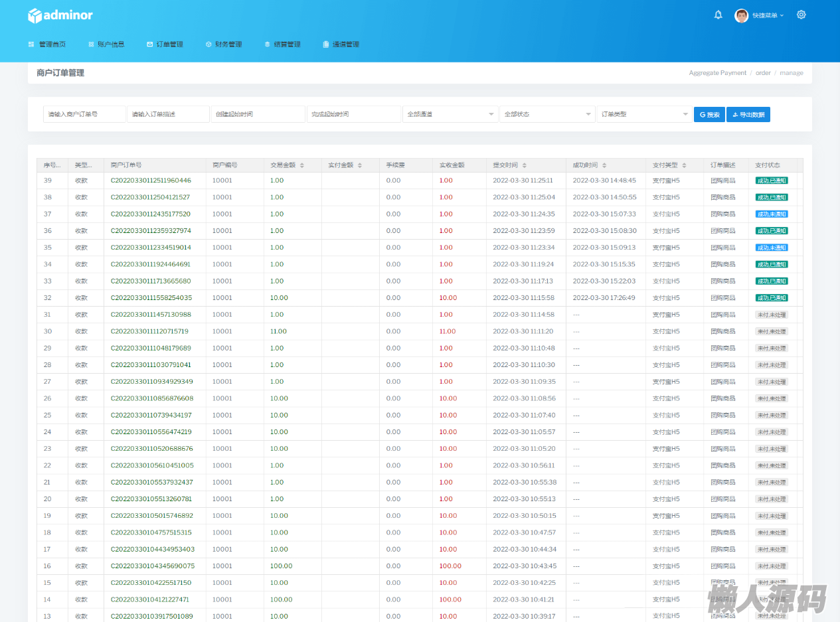
Task: Sort by 实付金额 column sort arrows
Action: point(360,165)
